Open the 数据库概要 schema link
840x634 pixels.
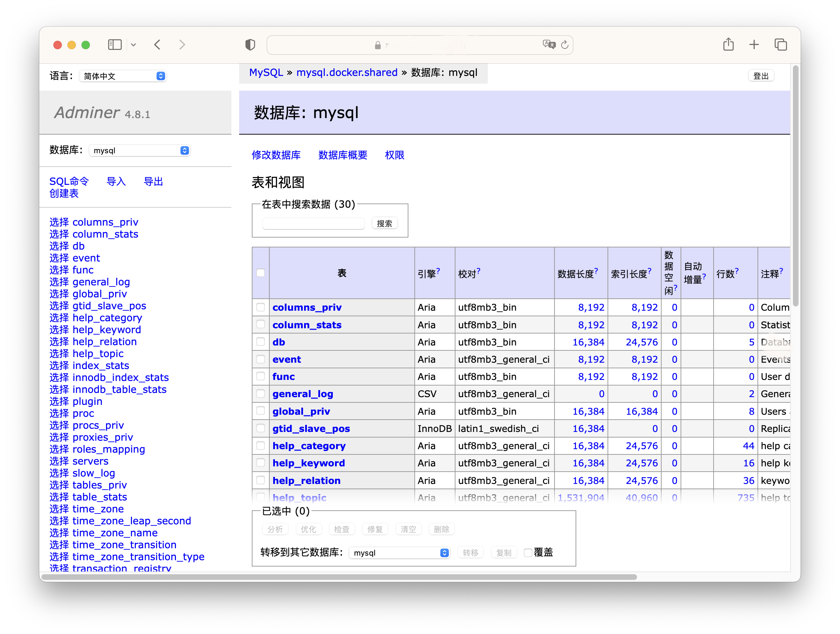tap(342, 155)
